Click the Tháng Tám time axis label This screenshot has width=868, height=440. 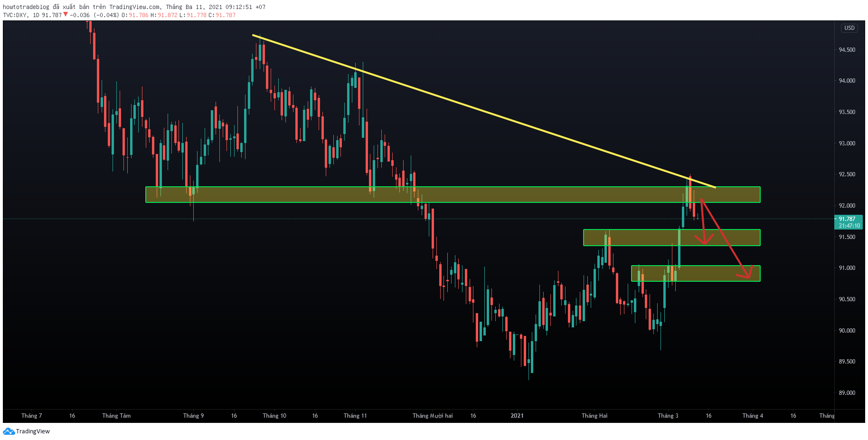(x=116, y=416)
